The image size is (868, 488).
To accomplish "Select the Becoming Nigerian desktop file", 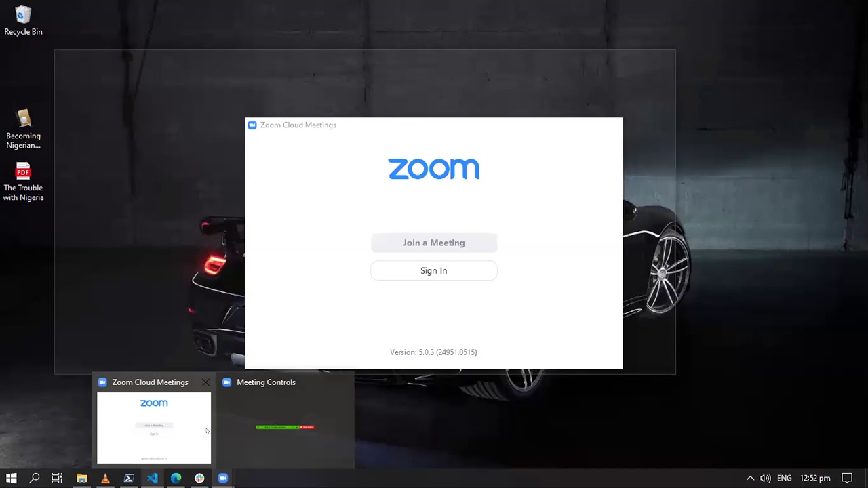I will coord(23,129).
